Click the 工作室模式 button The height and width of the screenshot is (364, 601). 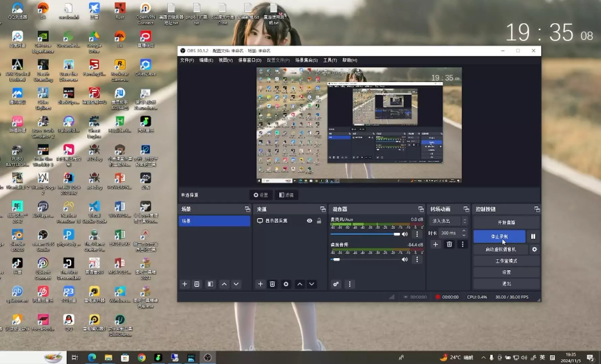point(506,261)
